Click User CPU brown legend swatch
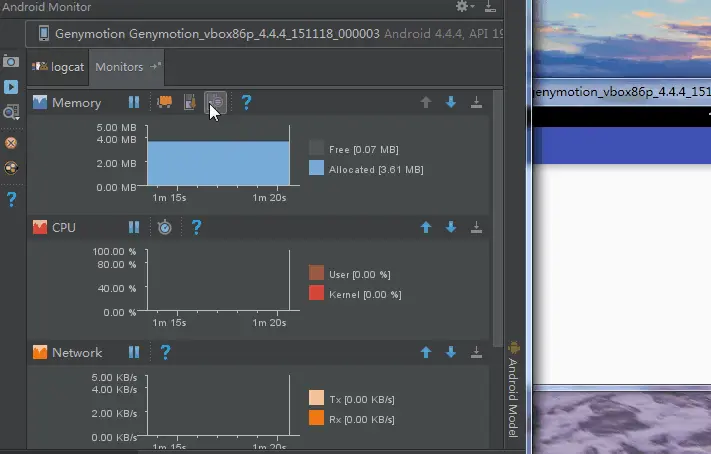This screenshot has width=711, height=454. [317, 273]
